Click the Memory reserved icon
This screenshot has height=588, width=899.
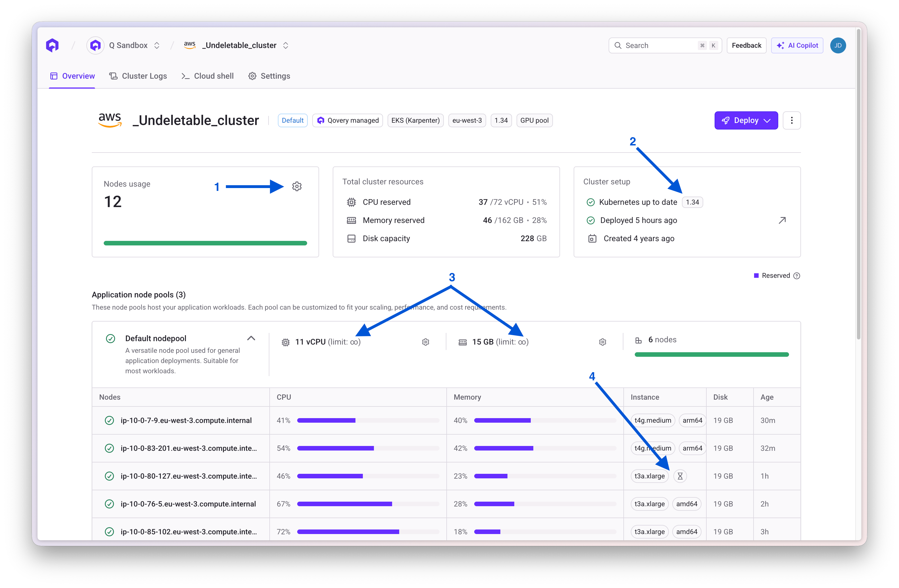[x=351, y=220]
